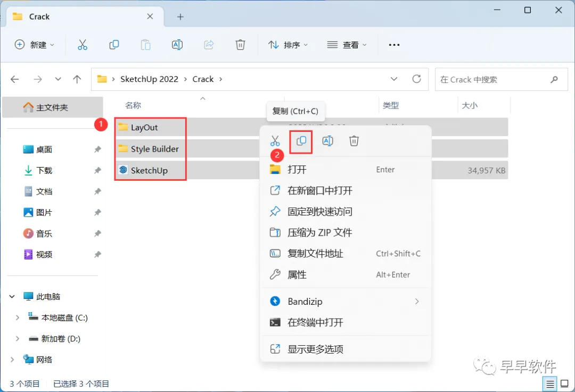Open the Bandizip context menu entry
The image size is (575, 392).
(345, 302)
